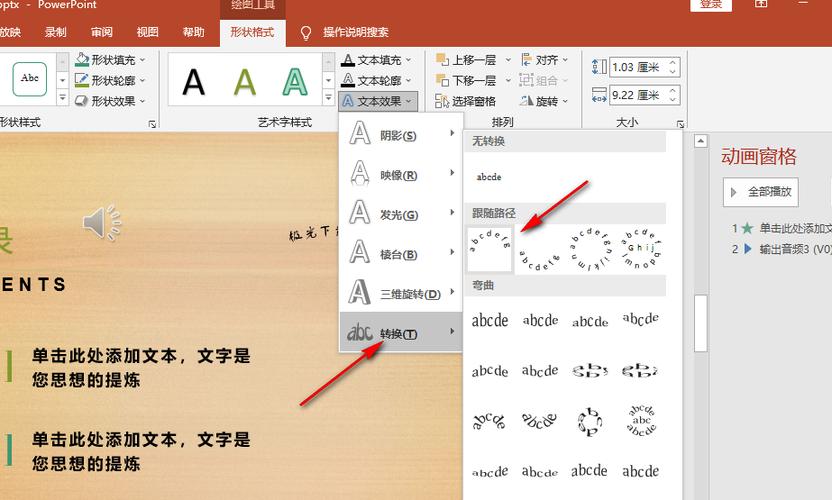Switch to the Help (帮助) tab
Viewport: 832px width, 500px height.
193,32
